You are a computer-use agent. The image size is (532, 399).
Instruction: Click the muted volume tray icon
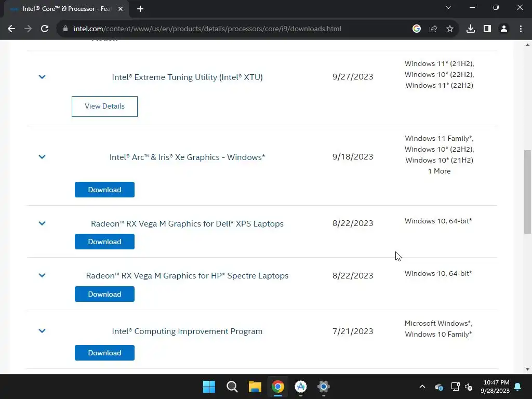coord(469,387)
